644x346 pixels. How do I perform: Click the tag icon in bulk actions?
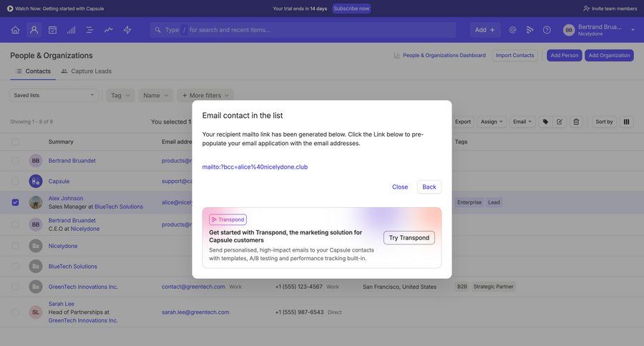pos(545,122)
